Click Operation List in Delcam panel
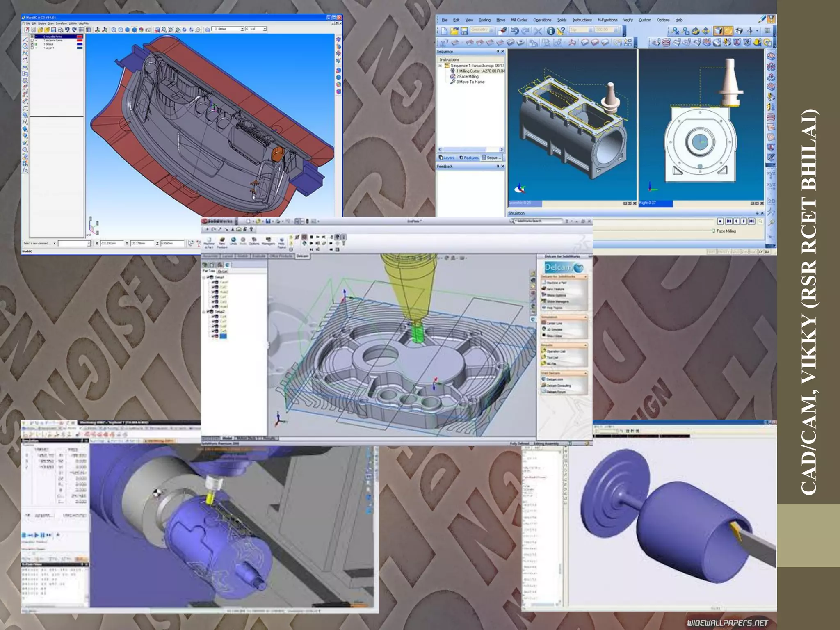 point(554,352)
